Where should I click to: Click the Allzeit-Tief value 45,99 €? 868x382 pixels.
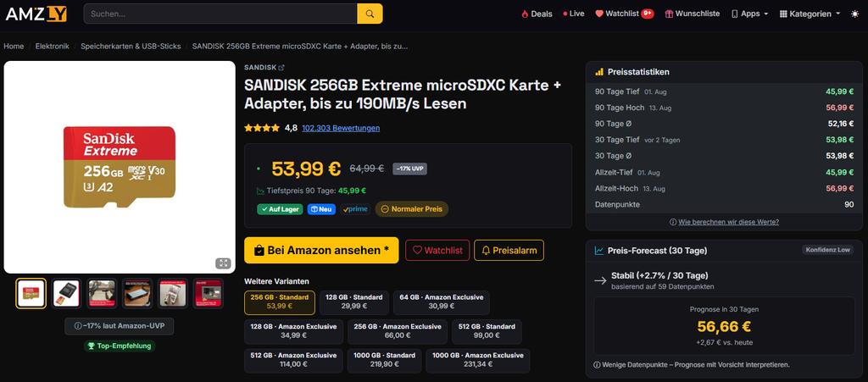click(839, 173)
